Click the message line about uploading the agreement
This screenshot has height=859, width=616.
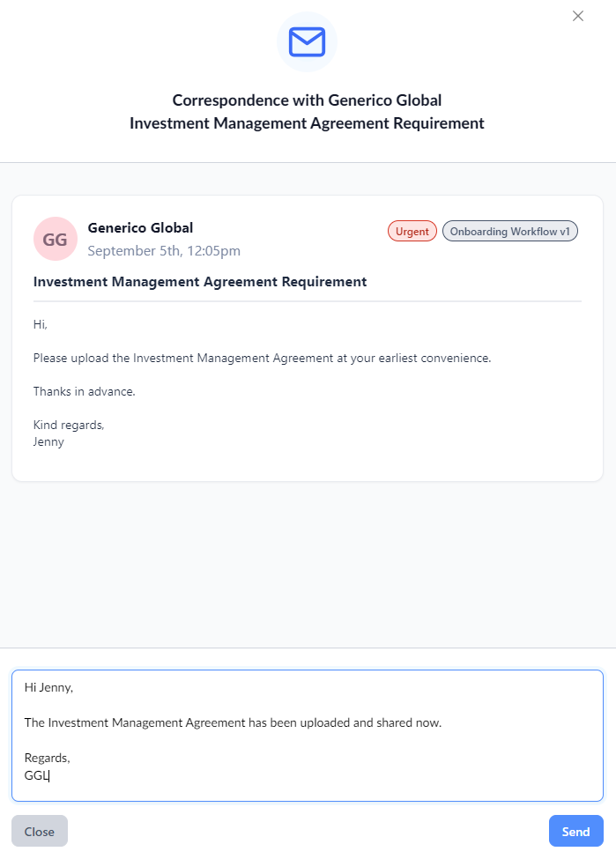[262, 359]
